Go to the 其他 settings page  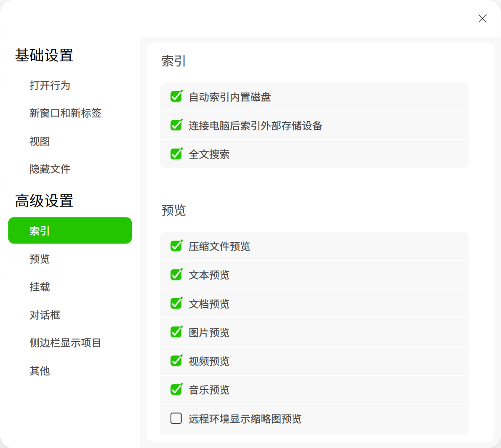[40, 371]
